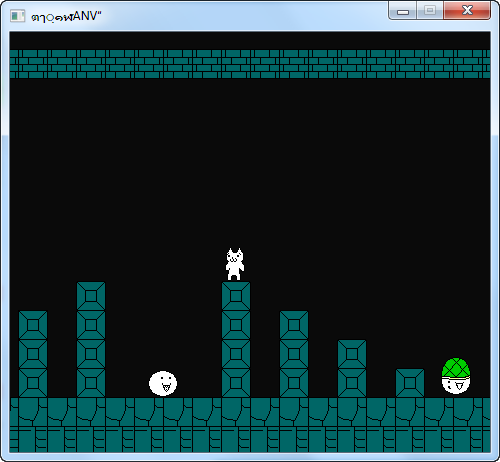Click the single block near turtle enemy
The width and height of the screenshot is (500, 462).
point(410,383)
